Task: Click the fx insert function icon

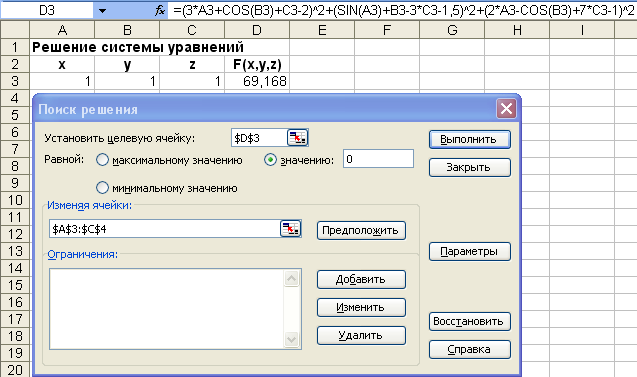Action: pyautogui.click(x=160, y=10)
